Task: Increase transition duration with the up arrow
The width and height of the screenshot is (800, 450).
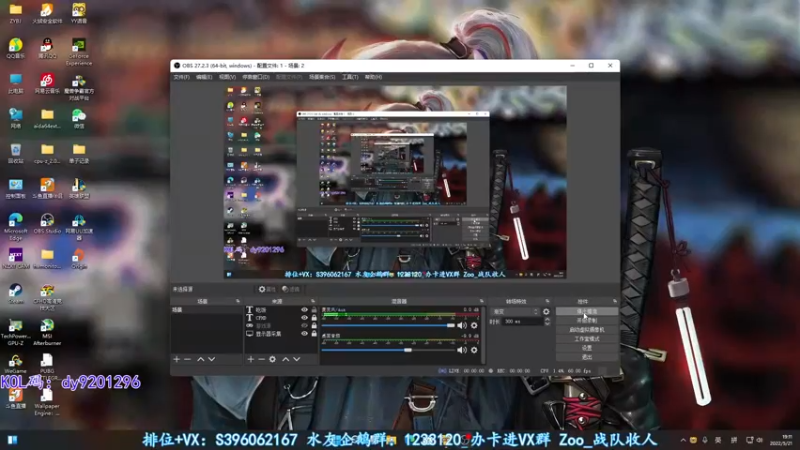Action: (547, 319)
